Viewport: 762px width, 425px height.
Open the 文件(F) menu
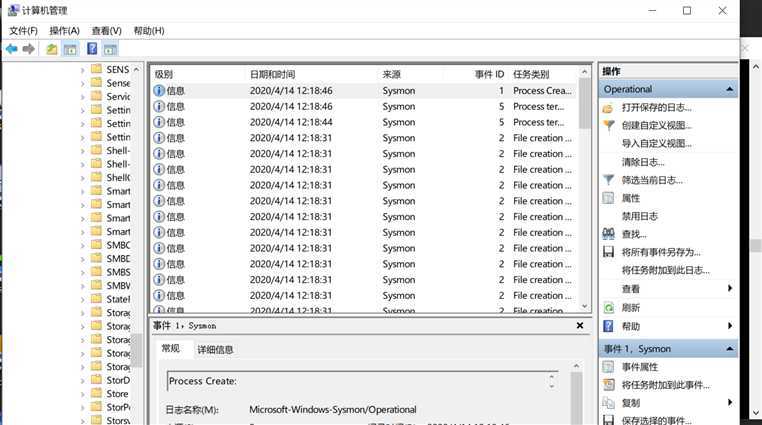(23, 31)
